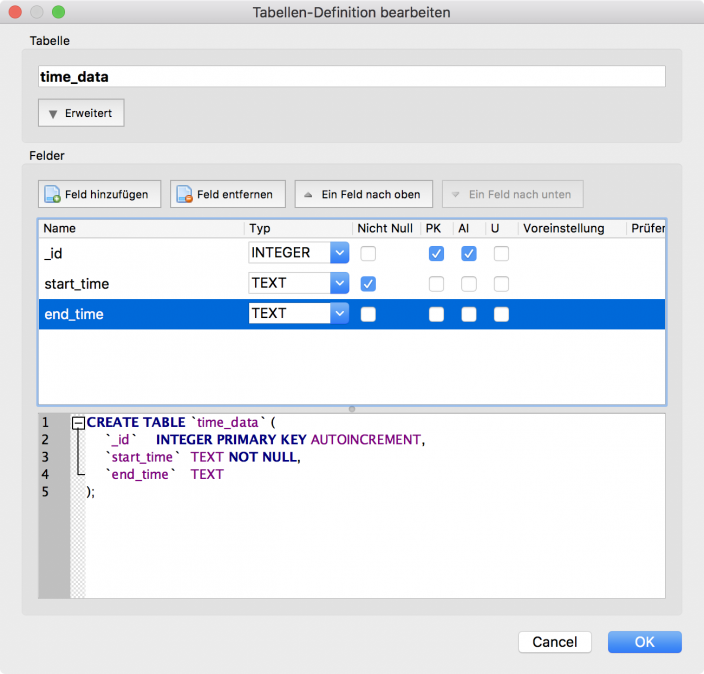Click the Name column header
704x674 pixels.
140,229
